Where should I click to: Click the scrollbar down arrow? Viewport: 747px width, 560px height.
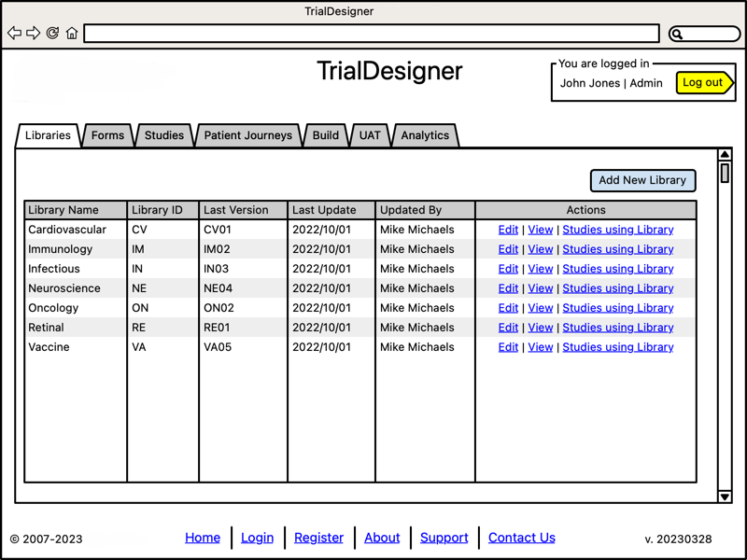click(x=725, y=497)
